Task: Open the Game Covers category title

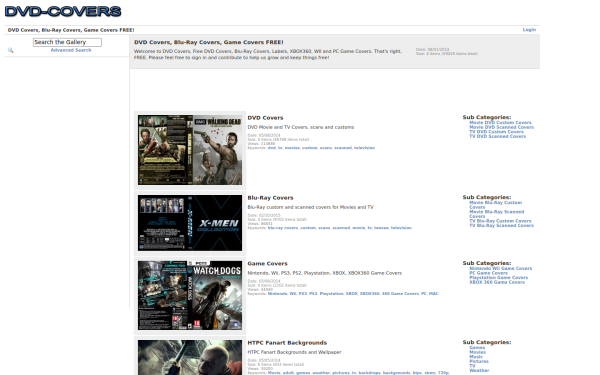Action: (x=267, y=264)
